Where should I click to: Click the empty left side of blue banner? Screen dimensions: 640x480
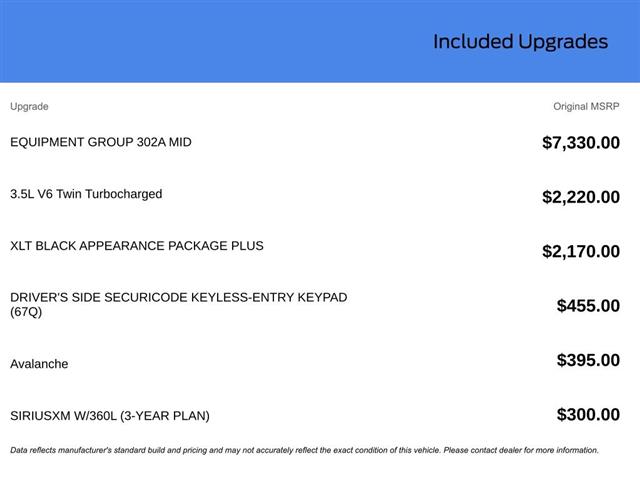click(150, 42)
